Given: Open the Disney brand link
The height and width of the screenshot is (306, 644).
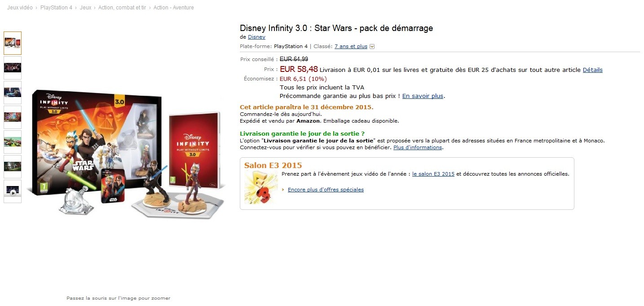Looking at the screenshot, I should [x=256, y=37].
